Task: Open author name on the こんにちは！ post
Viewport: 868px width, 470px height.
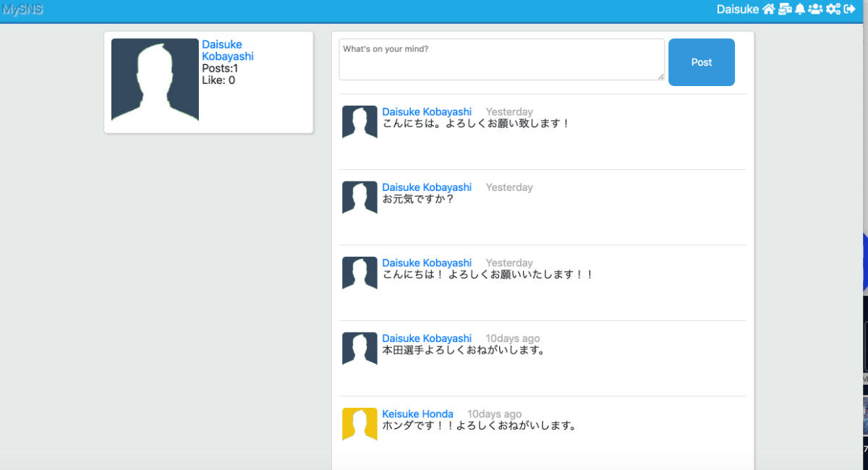Action: click(427, 263)
